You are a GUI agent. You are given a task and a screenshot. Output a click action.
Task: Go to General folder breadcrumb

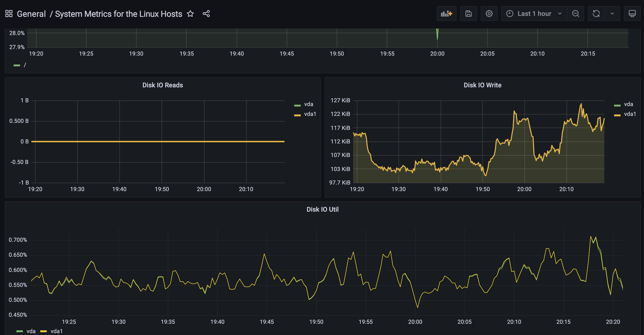(31, 14)
